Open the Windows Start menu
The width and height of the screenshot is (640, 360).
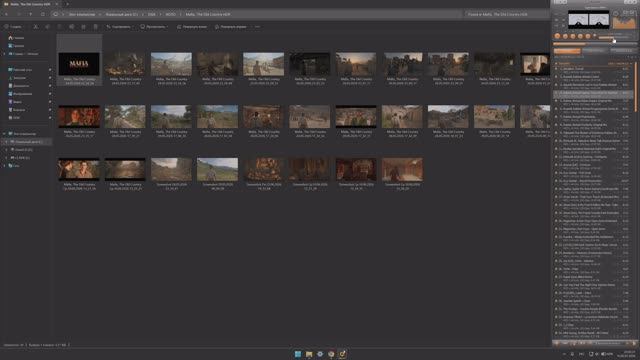point(298,354)
